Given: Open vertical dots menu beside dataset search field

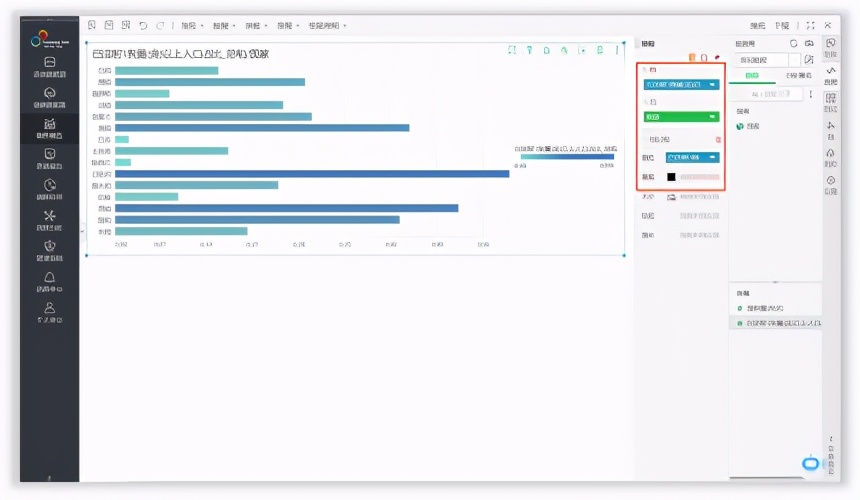Looking at the screenshot, I should click(x=811, y=94).
